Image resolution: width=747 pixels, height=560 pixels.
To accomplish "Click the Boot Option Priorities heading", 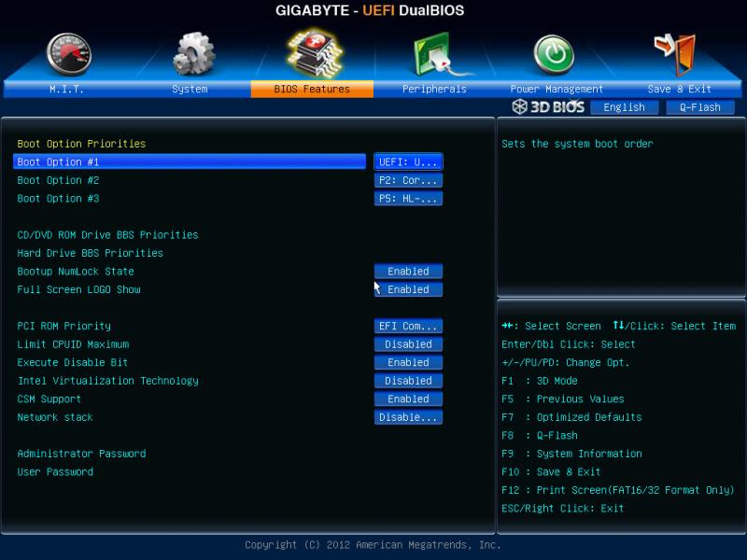I will [x=81, y=144].
